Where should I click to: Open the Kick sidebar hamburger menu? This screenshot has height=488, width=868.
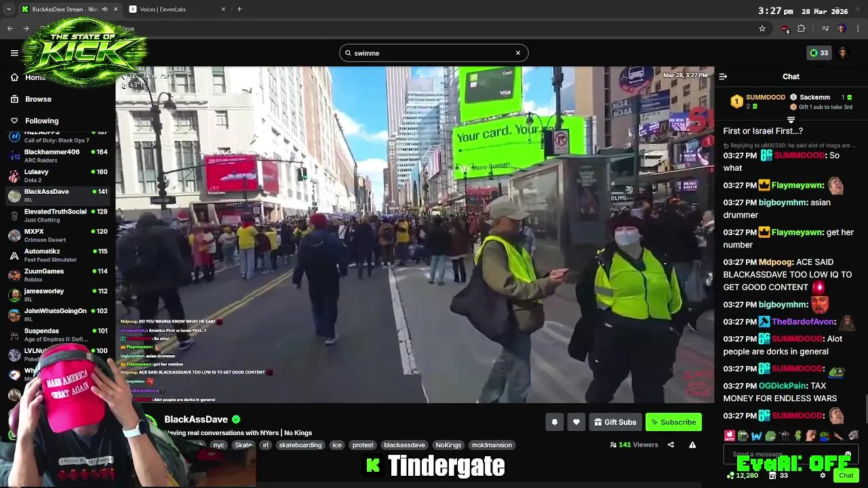pyautogui.click(x=14, y=53)
